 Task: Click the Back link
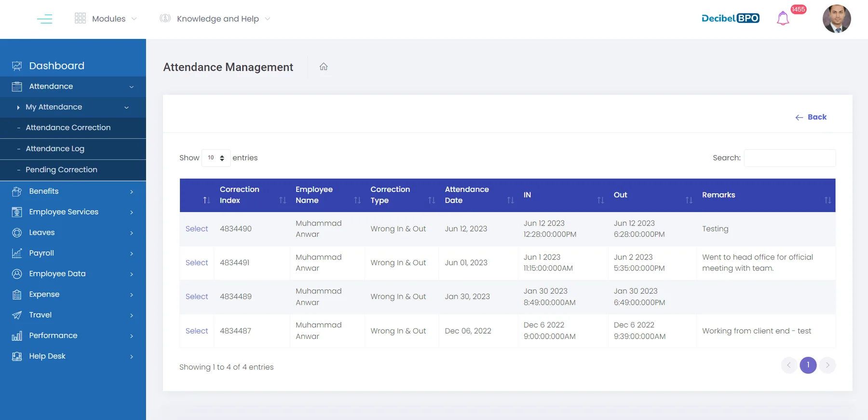coord(811,117)
